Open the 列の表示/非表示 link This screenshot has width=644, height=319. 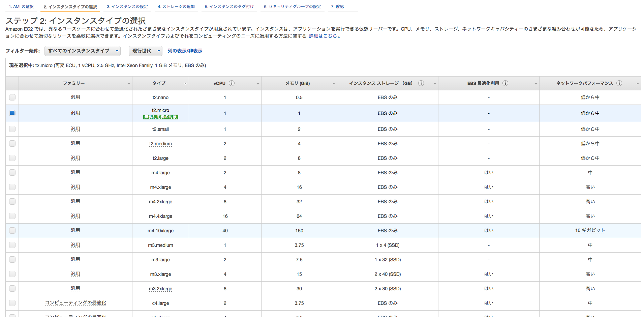pos(185,51)
